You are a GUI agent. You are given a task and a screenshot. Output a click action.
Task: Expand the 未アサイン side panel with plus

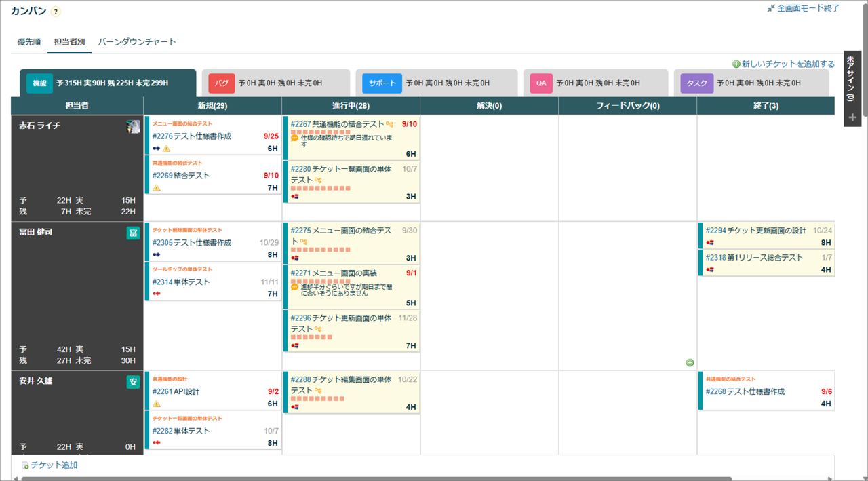coord(852,117)
